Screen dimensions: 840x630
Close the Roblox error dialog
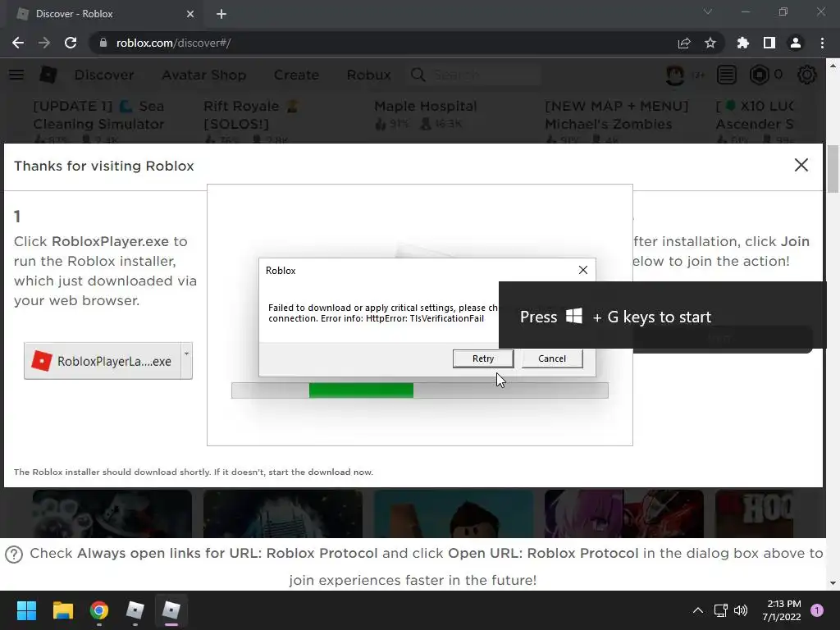pos(583,270)
